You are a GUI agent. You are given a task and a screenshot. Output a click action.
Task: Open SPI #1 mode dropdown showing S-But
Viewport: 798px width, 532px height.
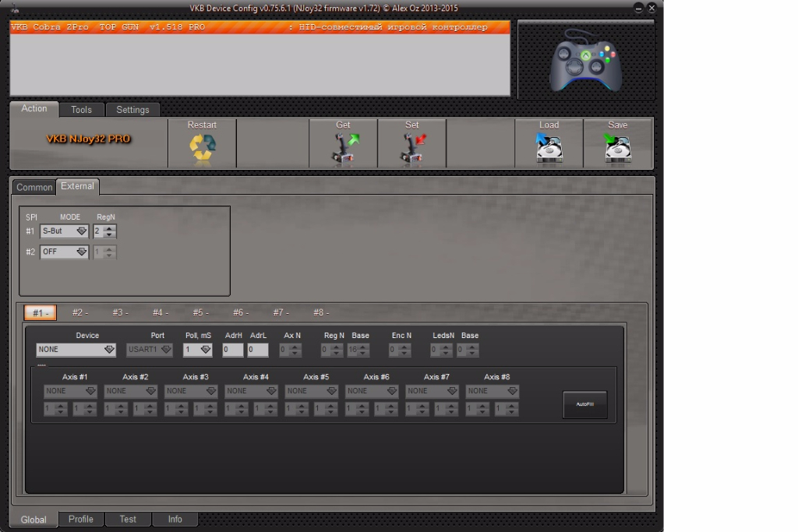(x=64, y=231)
